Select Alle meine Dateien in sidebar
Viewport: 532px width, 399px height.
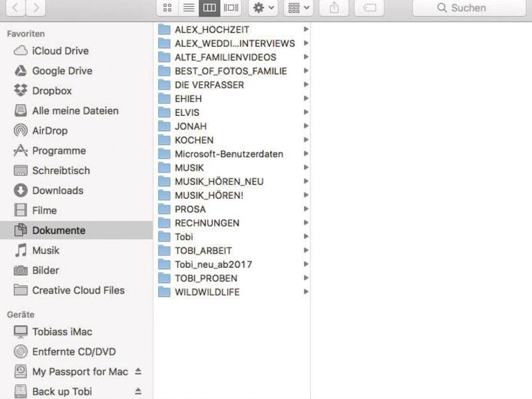(76, 111)
